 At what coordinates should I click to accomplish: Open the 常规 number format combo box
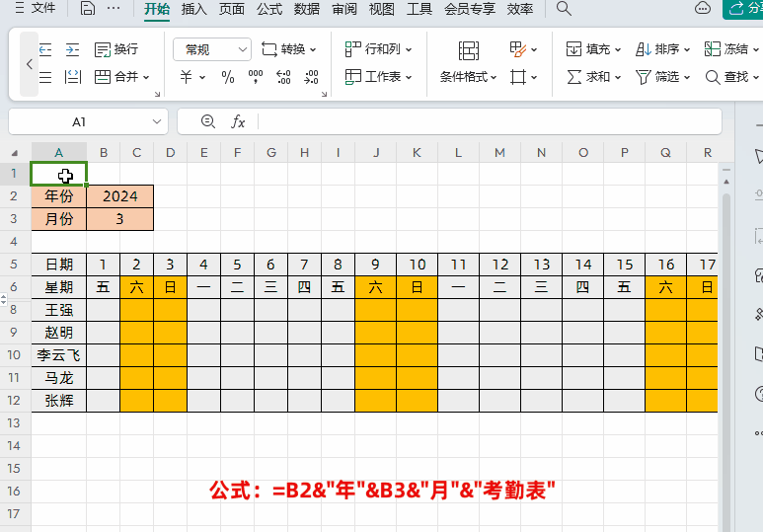click(x=212, y=49)
